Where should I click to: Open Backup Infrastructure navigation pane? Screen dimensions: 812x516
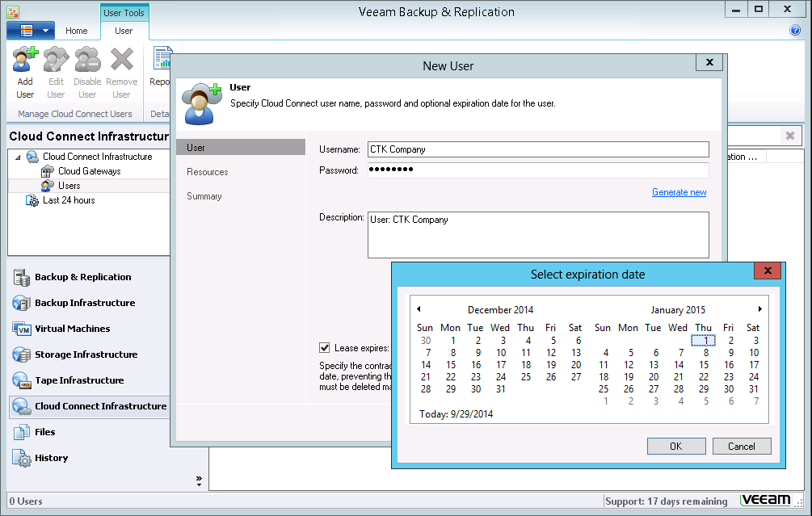coord(85,303)
